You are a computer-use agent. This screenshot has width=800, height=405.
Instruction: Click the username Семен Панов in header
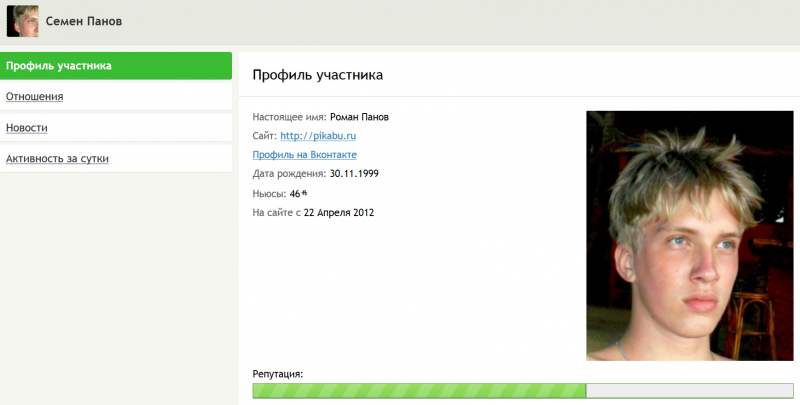coord(84,21)
